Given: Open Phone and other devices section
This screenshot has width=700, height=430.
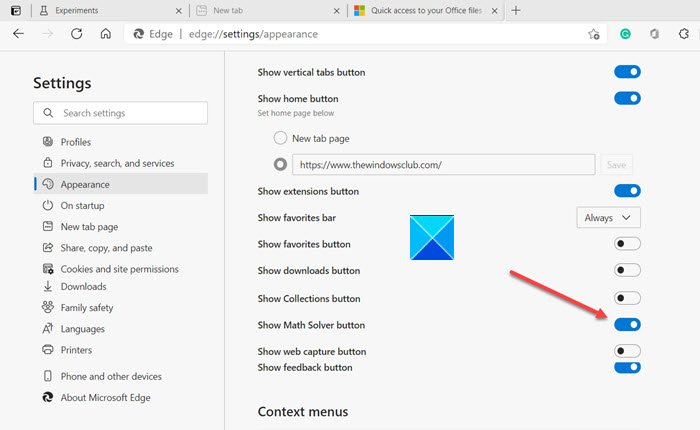Looking at the screenshot, I should pyautogui.click(x=121, y=376).
